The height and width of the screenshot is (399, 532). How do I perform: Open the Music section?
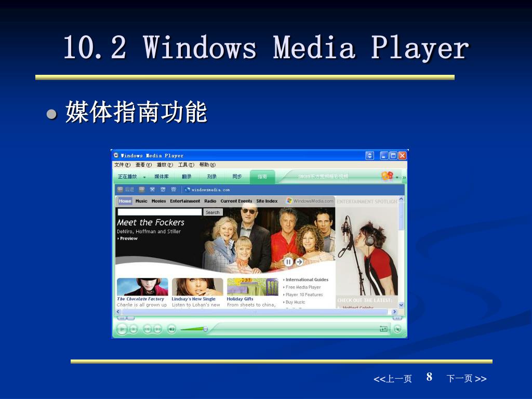pyautogui.click(x=141, y=201)
